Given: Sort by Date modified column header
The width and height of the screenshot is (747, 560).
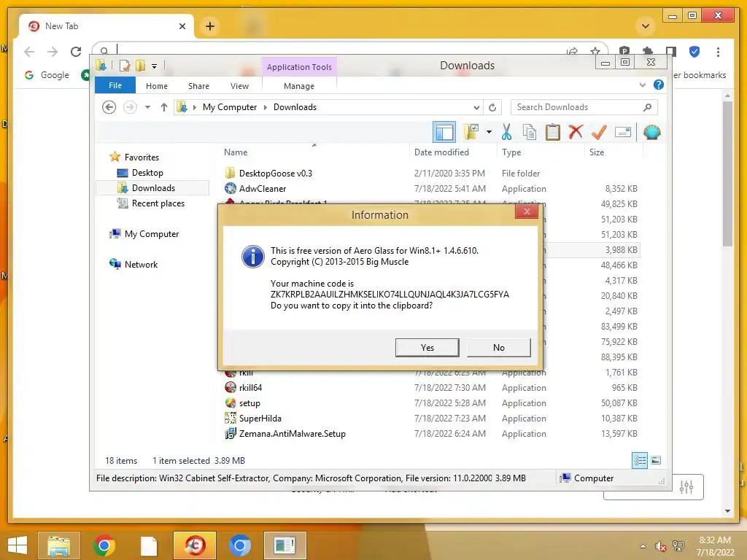Looking at the screenshot, I should pos(441,152).
